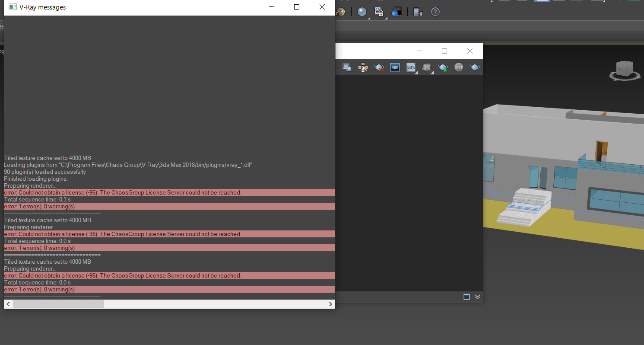Expand the double chevron at frame buffer bottom
Image resolution: width=644 pixels, height=345 pixels.
click(x=477, y=297)
